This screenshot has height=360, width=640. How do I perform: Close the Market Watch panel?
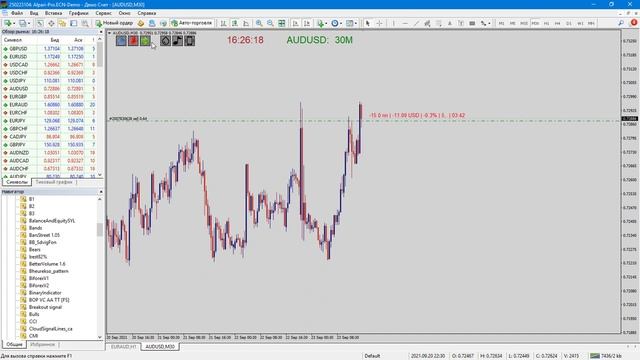click(x=101, y=31)
